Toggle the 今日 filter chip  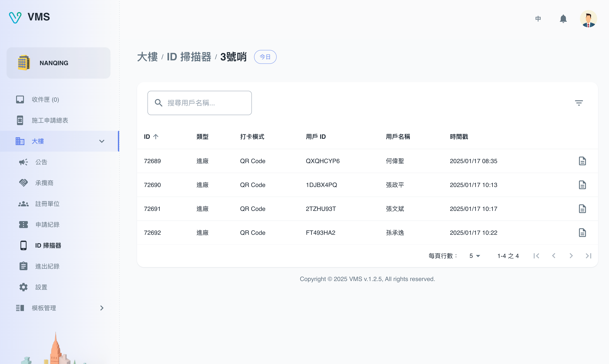265,57
